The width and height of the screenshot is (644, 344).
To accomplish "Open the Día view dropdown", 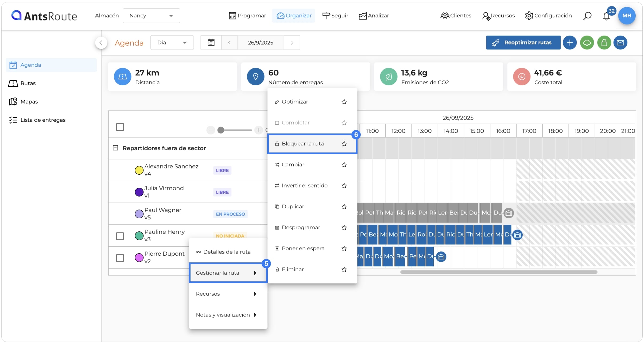I will point(172,43).
